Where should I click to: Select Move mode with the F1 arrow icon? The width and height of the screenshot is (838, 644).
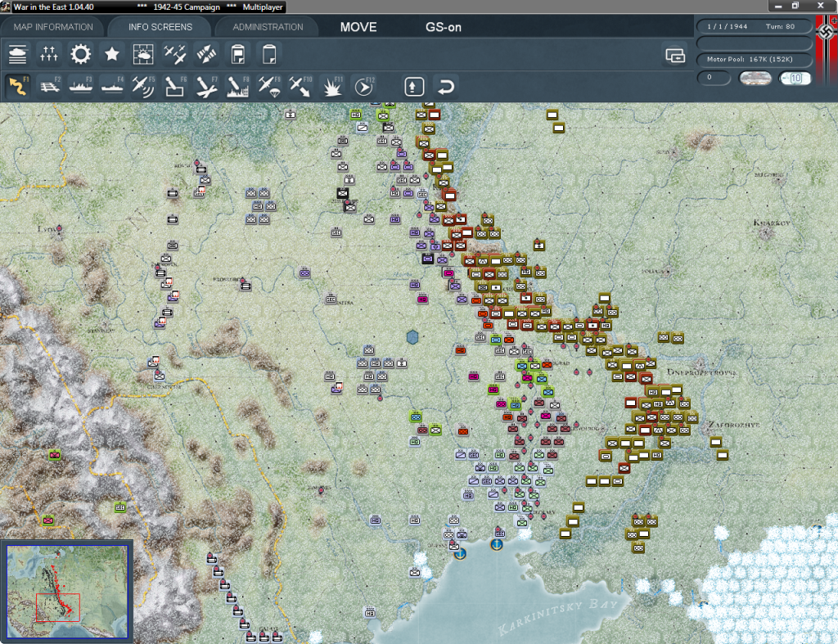18,86
